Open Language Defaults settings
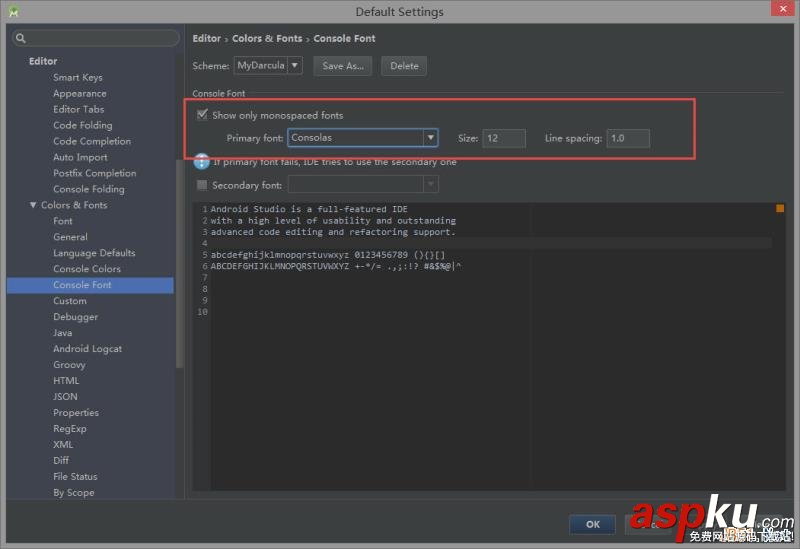Viewport: 800px width, 549px height. 94,253
